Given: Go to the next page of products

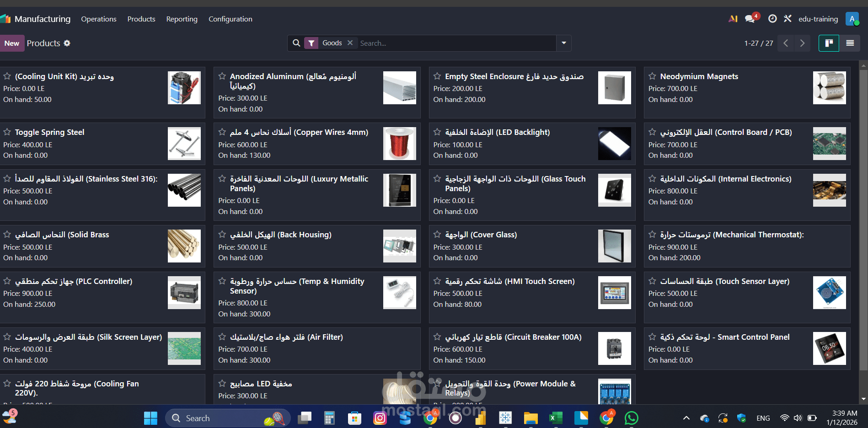Looking at the screenshot, I should click(802, 43).
